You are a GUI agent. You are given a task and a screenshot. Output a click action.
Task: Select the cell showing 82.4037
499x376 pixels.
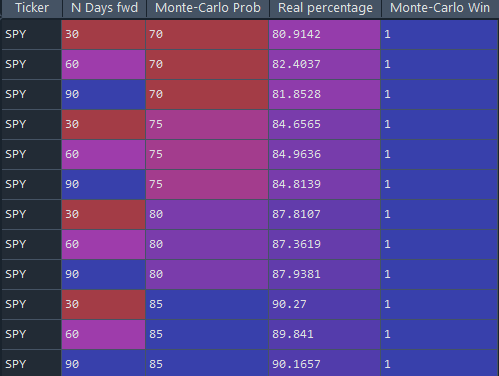325,64
